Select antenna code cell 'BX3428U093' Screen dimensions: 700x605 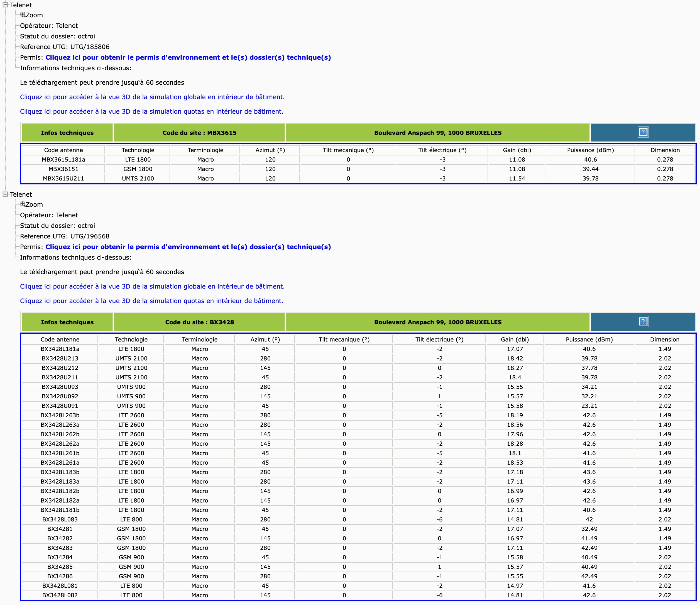click(x=60, y=387)
